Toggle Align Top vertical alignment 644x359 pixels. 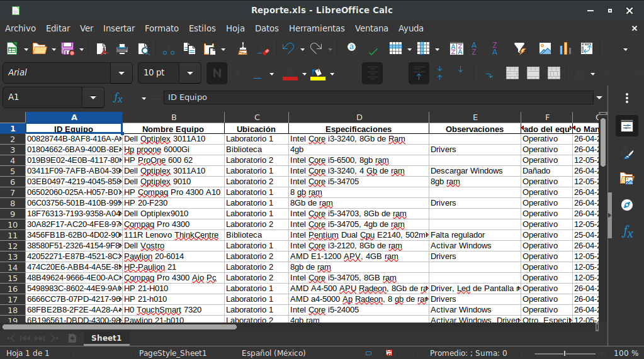tap(419, 74)
